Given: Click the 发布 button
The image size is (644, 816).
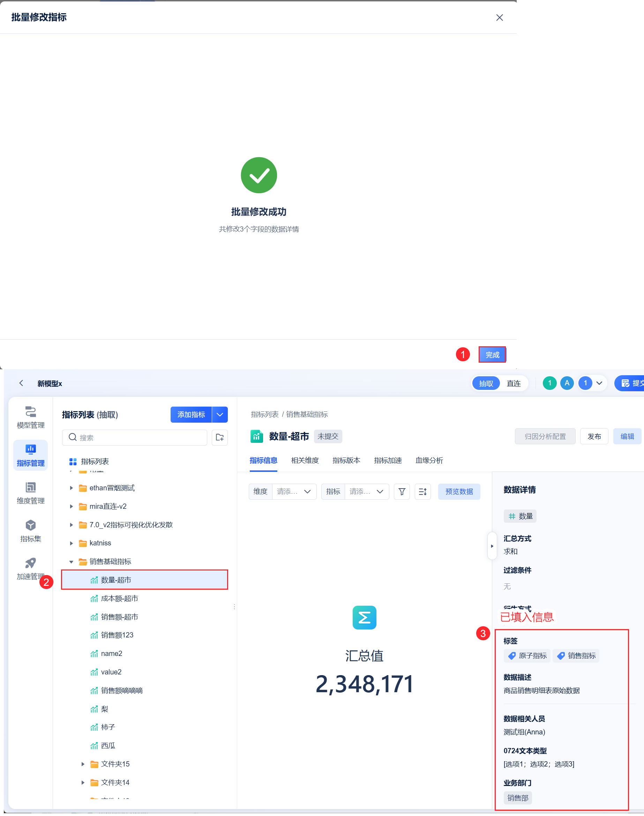Looking at the screenshot, I should 594,436.
